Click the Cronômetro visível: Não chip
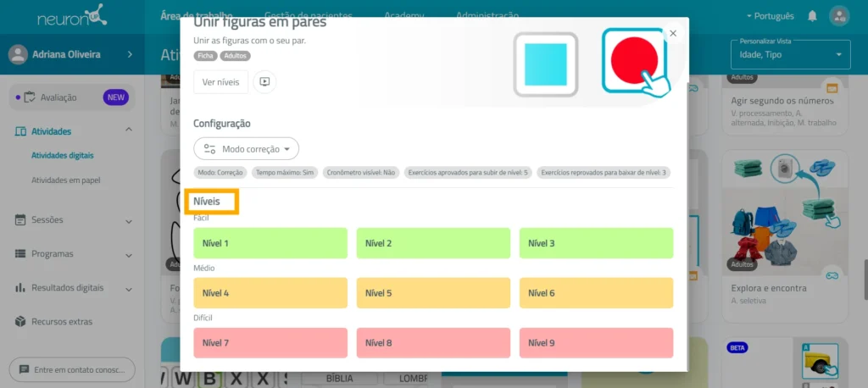The height and width of the screenshot is (388, 868). [361, 173]
